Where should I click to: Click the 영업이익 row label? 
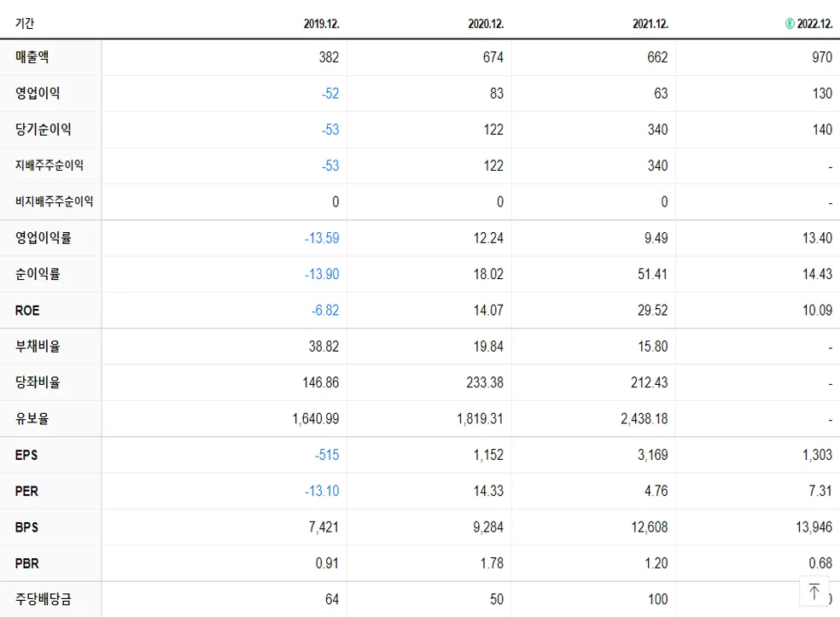tap(38, 93)
